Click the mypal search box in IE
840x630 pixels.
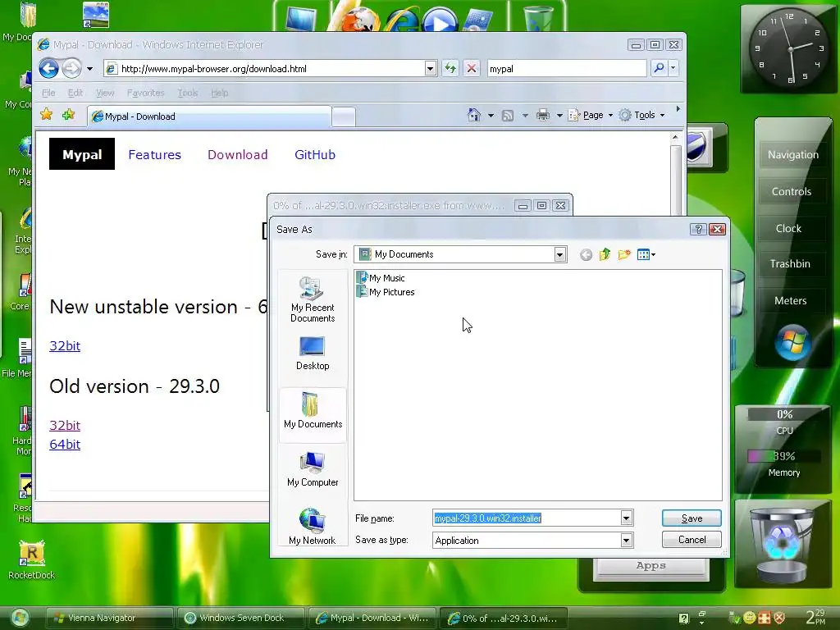567,69
